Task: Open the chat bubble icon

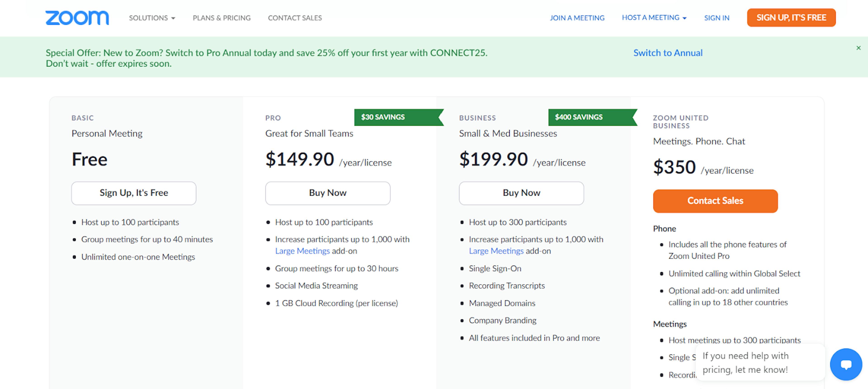Action: tap(846, 364)
